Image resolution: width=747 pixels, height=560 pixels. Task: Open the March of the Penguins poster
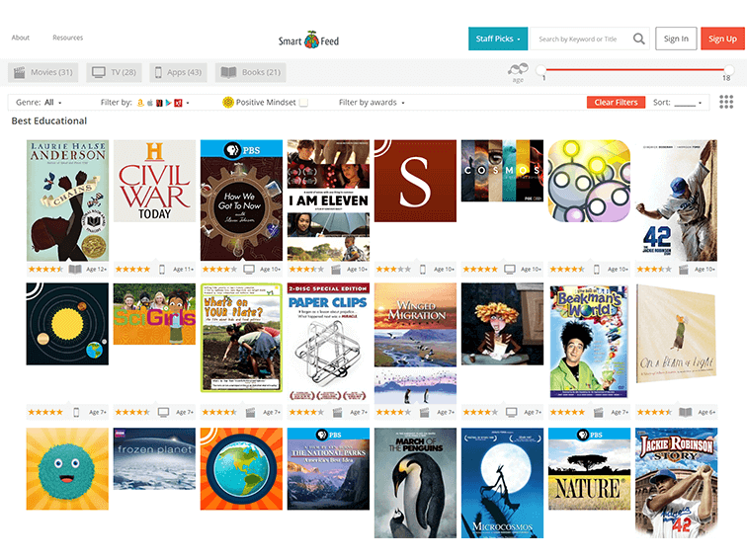click(415, 483)
